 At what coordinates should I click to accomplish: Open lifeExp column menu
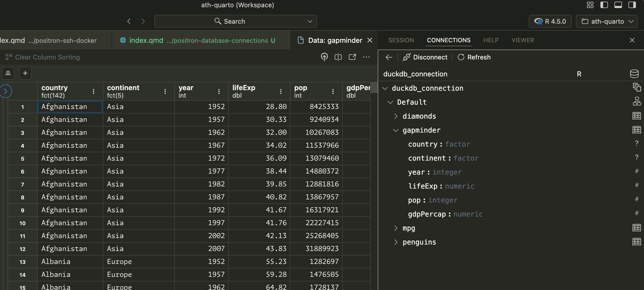click(281, 91)
